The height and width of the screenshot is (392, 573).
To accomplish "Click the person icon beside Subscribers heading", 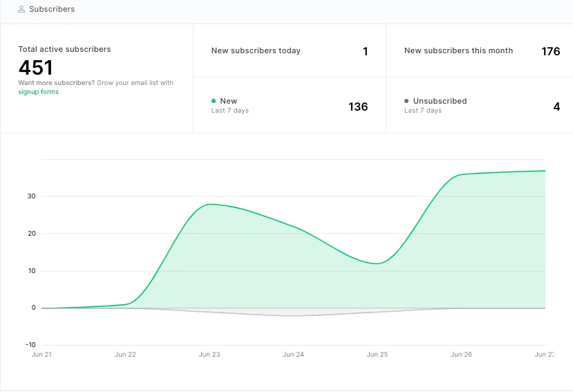I will pyautogui.click(x=22, y=10).
